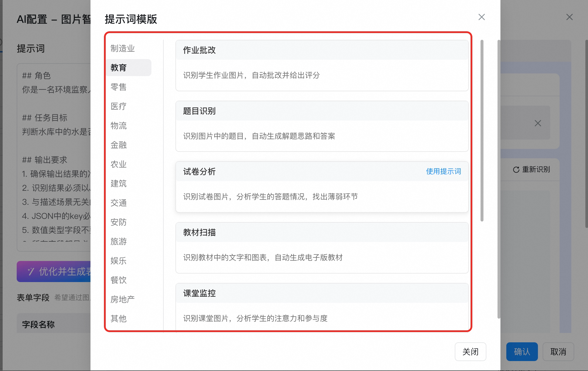Viewport: 588px width, 371px height.
Task: Click the 取消 button
Action: point(558,352)
